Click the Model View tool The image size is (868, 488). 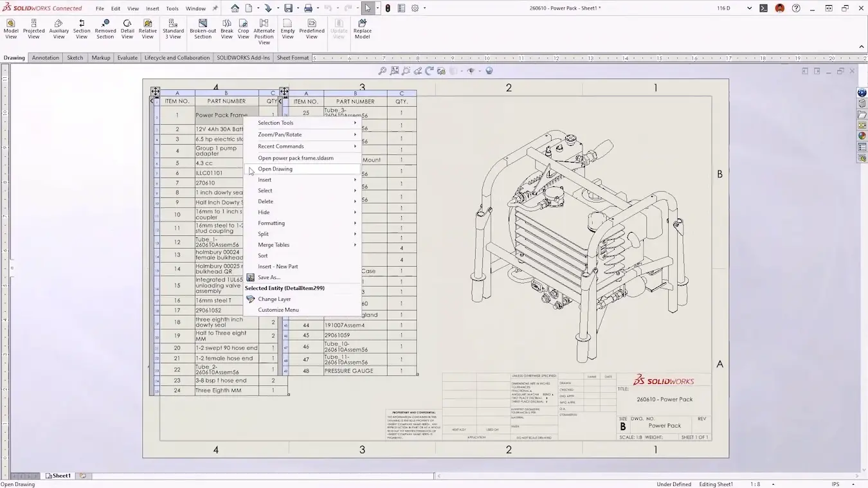(x=11, y=28)
